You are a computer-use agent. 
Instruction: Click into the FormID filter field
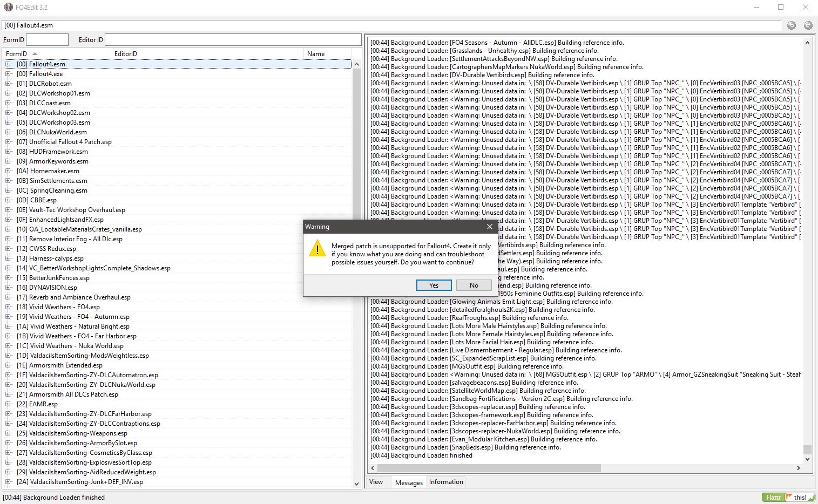(x=48, y=39)
